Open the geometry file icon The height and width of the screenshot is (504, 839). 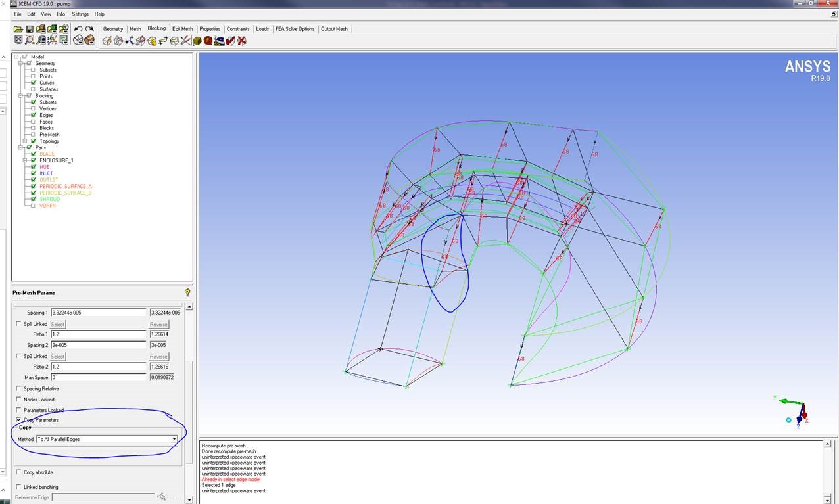coord(41,29)
